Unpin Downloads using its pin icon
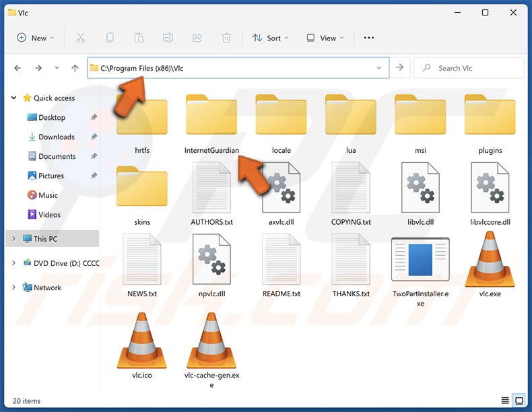Viewport: 532px width, 412px height. [94, 137]
